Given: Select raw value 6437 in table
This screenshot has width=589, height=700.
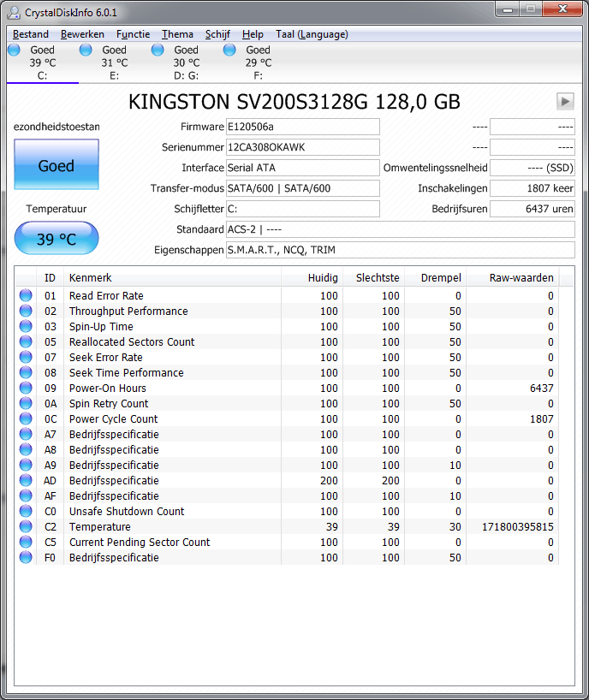Looking at the screenshot, I should click(x=542, y=388).
